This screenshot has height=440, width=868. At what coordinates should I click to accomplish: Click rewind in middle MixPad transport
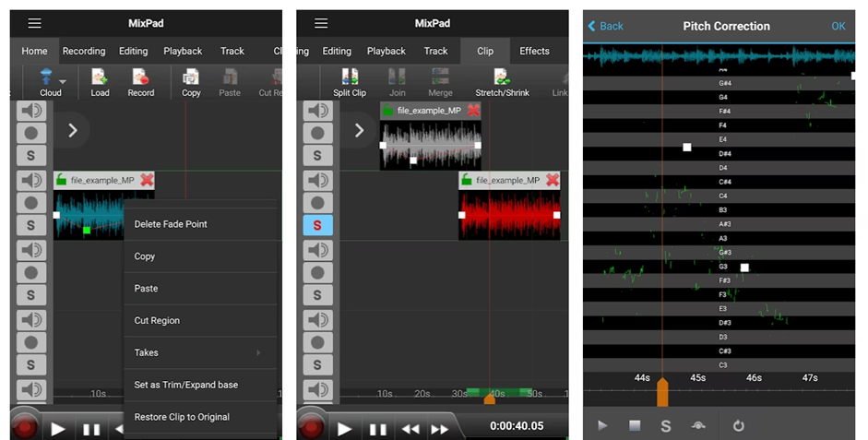410,429
